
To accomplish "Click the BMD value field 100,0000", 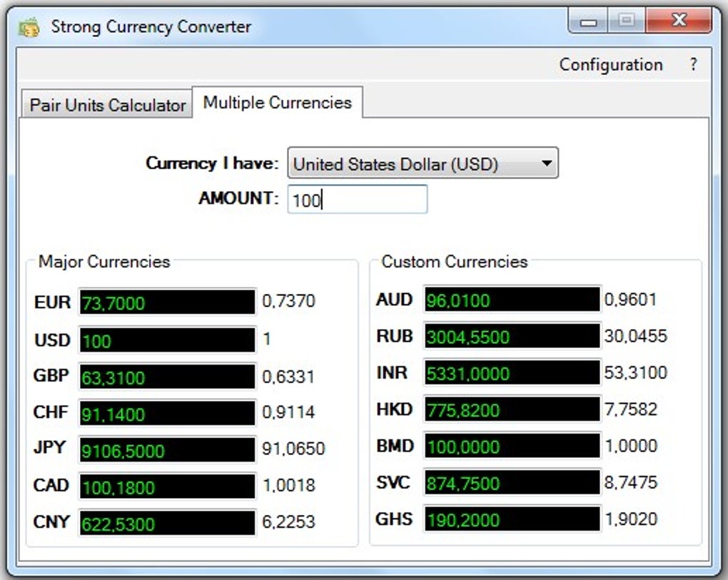I will 512,446.
